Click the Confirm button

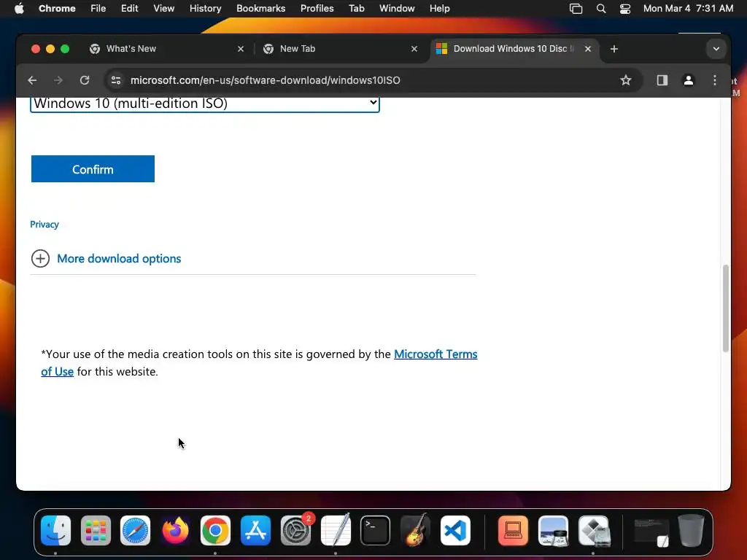click(x=93, y=169)
